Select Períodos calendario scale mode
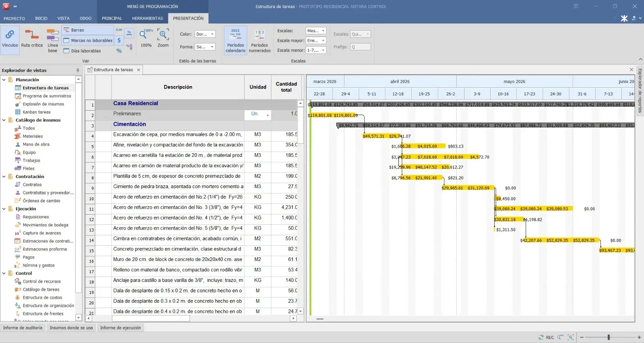 pos(235,40)
